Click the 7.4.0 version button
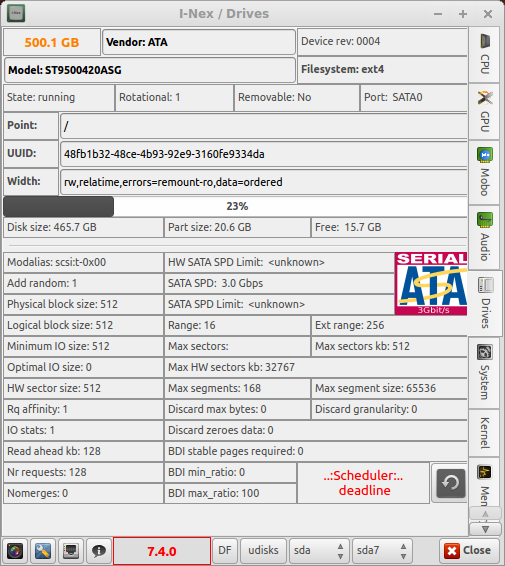 click(x=162, y=551)
